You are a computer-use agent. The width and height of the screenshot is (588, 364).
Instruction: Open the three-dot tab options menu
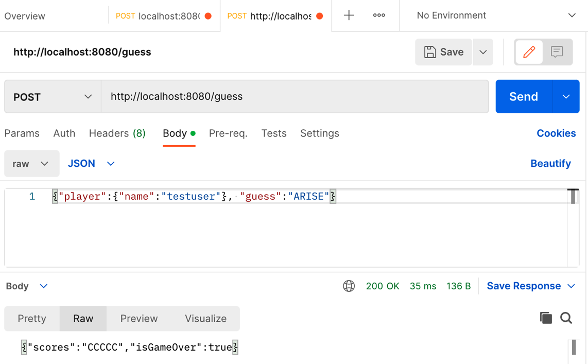coord(379,15)
